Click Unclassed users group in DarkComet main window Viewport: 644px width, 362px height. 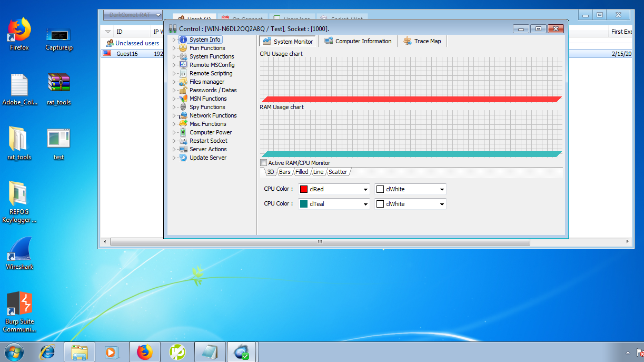coord(137,43)
